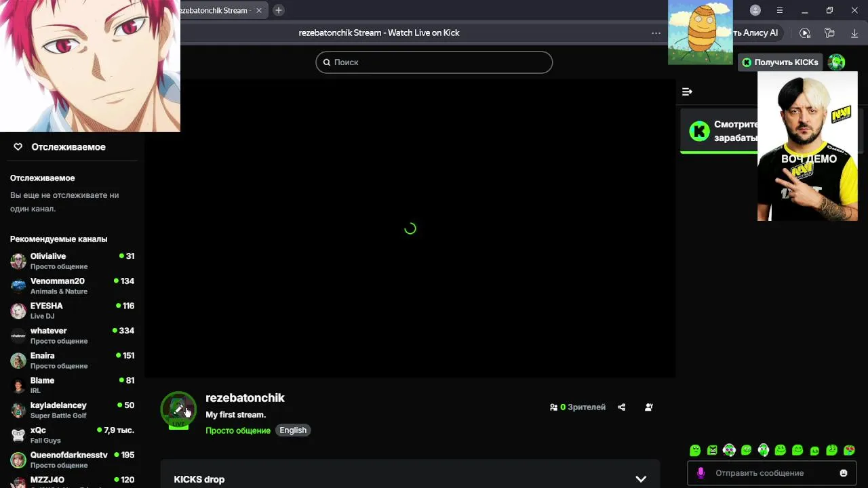The height and width of the screenshot is (488, 868).
Task: Click the Рекомендуемые каналы heading
Action: click(x=58, y=239)
